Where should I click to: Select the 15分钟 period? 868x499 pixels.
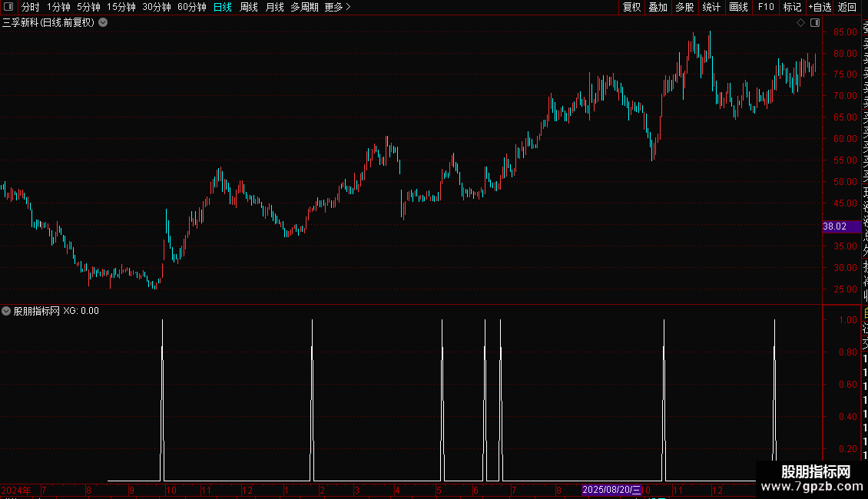(x=121, y=7)
